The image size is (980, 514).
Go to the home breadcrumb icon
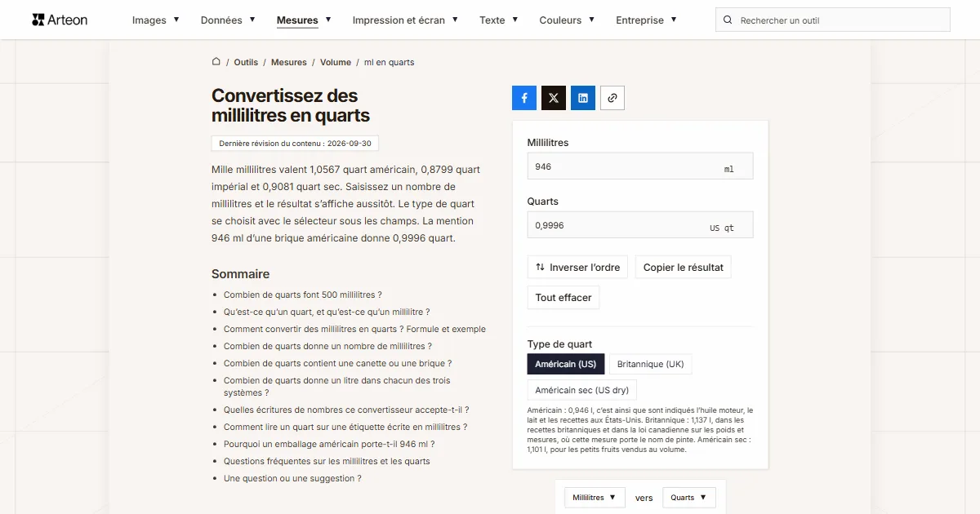click(x=216, y=61)
